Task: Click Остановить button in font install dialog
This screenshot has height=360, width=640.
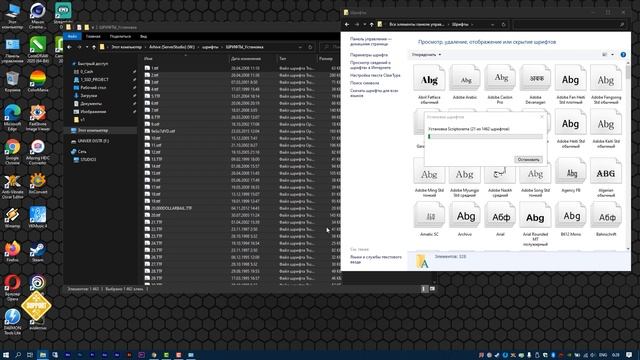Action: pyautogui.click(x=528, y=160)
